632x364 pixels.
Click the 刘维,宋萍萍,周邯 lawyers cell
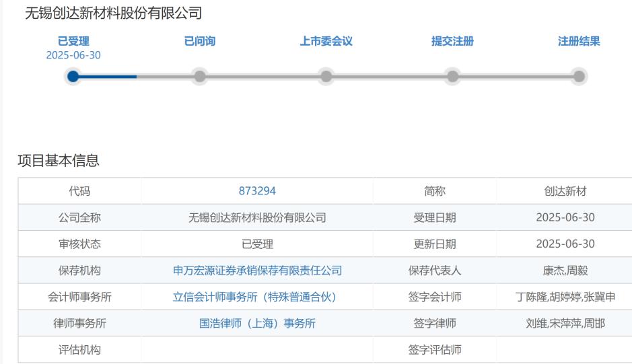point(565,323)
